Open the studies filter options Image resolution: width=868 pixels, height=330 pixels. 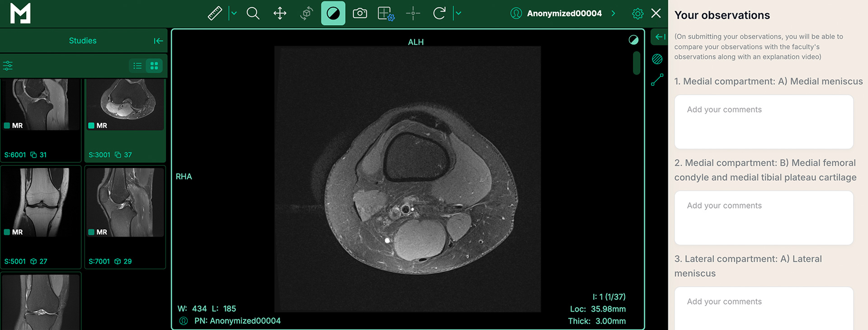pos(8,66)
